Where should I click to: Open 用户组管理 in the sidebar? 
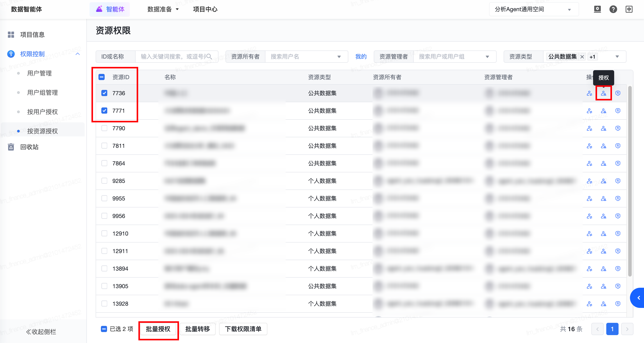pyautogui.click(x=43, y=93)
